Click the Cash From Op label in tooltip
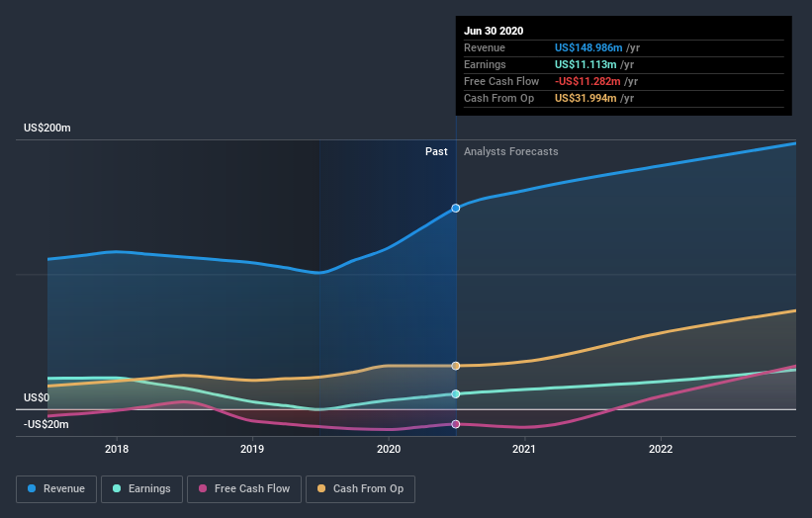Image resolution: width=812 pixels, height=518 pixels. (x=498, y=98)
